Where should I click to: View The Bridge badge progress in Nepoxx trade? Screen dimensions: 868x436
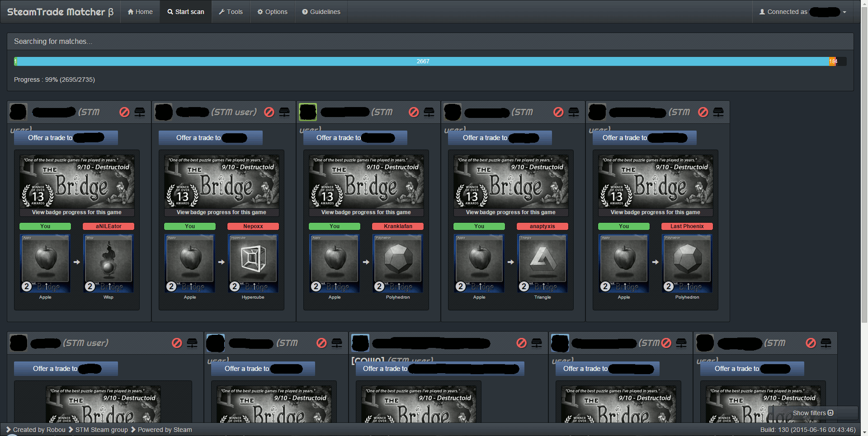click(222, 212)
